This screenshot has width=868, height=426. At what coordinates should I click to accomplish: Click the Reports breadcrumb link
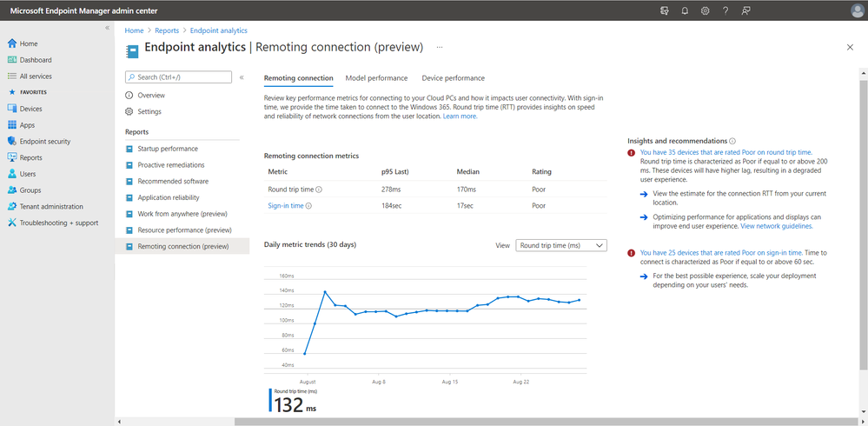(167, 31)
